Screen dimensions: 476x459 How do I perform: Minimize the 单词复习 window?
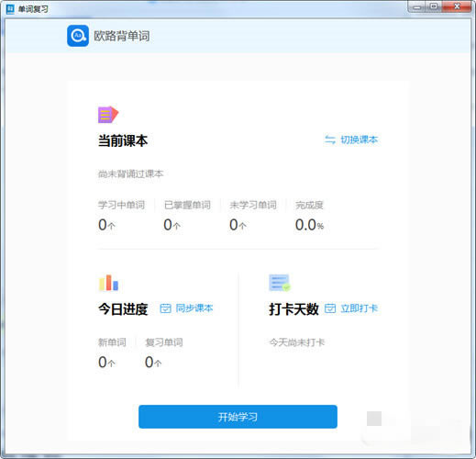pyautogui.click(x=417, y=7)
